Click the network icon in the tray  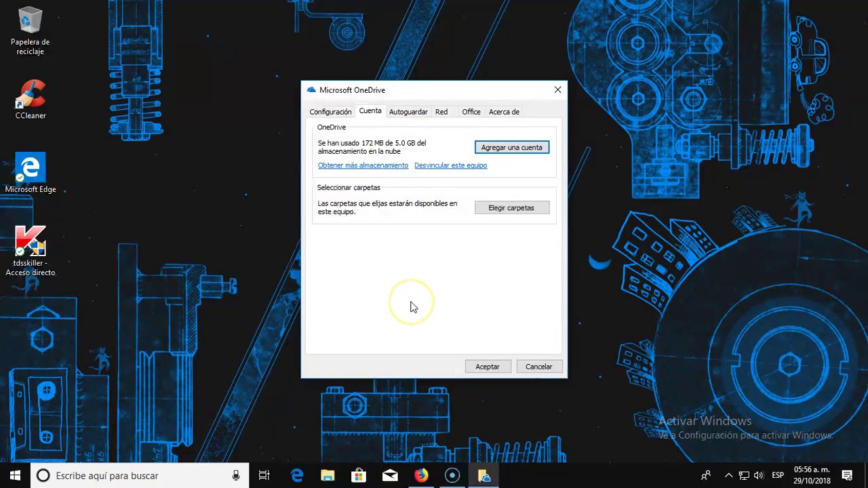tap(744, 476)
